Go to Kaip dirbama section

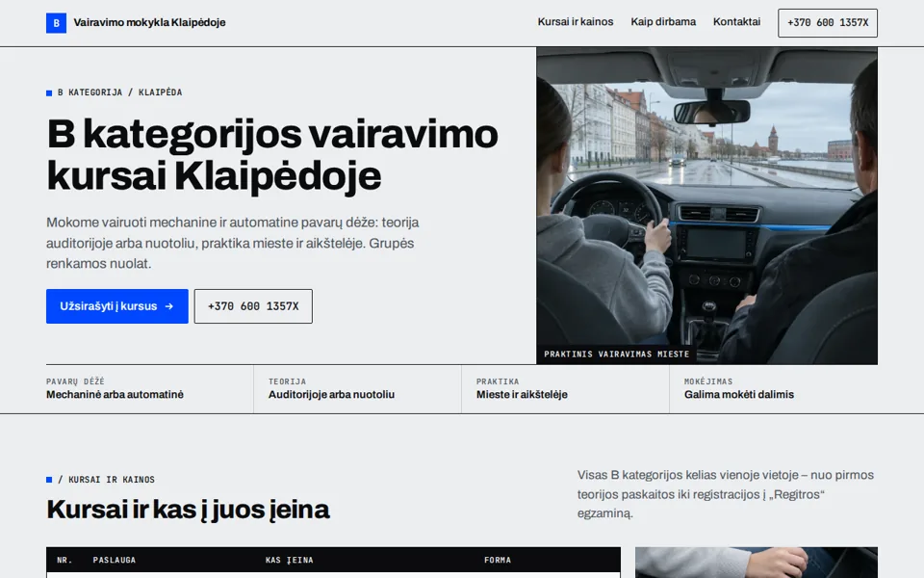663,22
